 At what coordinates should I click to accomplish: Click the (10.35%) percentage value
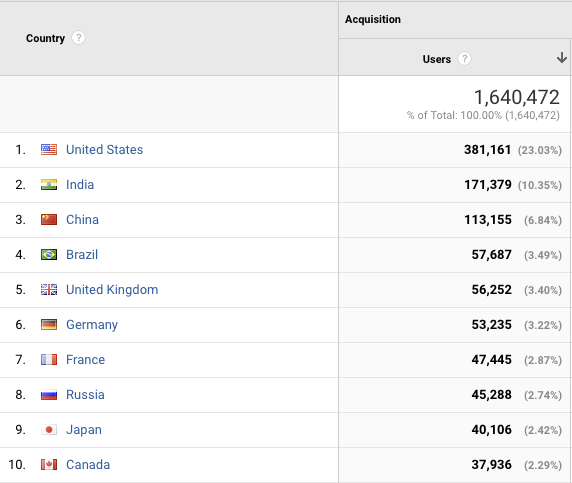[x=540, y=185]
